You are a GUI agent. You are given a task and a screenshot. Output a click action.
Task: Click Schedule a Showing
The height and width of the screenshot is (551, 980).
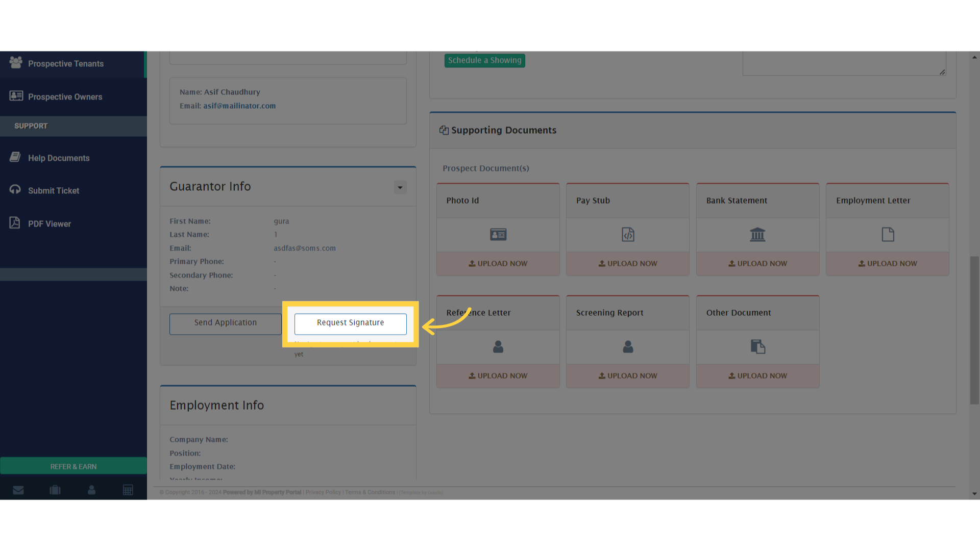pos(484,60)
